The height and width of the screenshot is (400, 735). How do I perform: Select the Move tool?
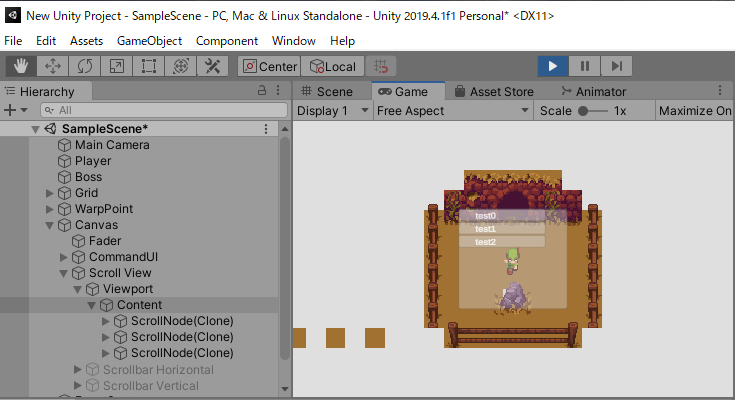(x=52, y=66)
